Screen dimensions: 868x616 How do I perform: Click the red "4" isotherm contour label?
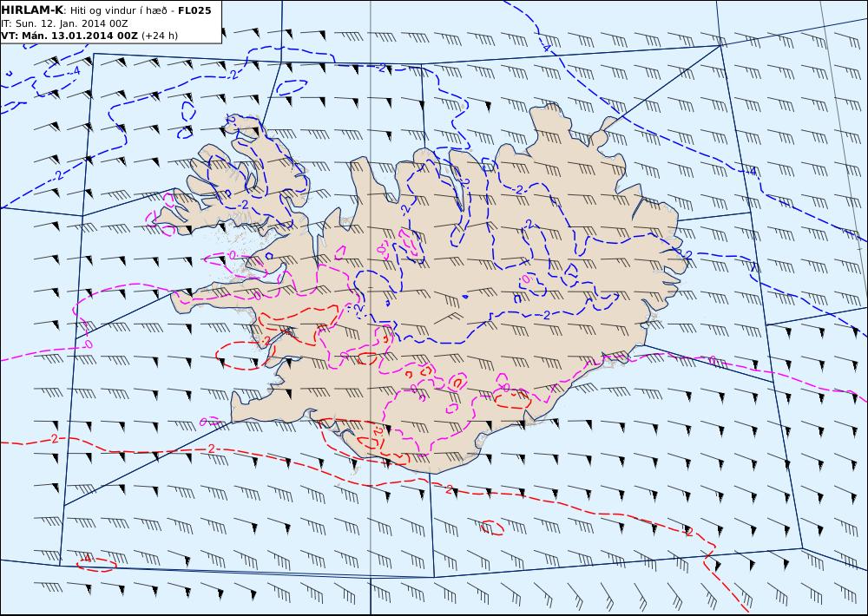tap(87, 559)
